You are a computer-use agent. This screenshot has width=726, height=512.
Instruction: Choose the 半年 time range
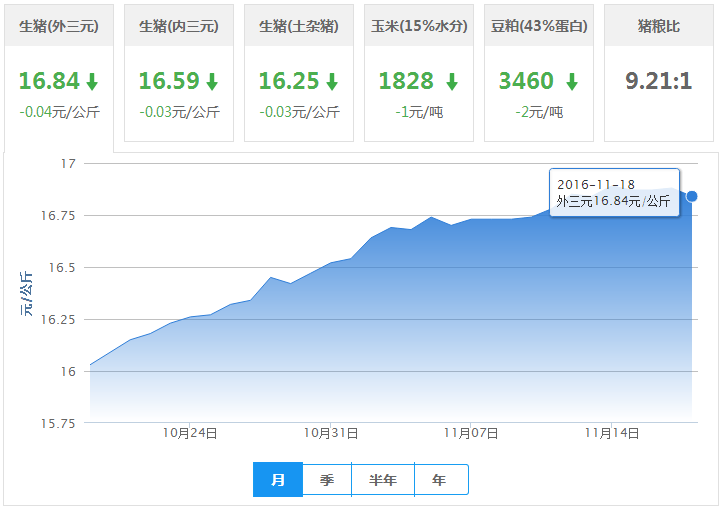click(x=383, y=480)
